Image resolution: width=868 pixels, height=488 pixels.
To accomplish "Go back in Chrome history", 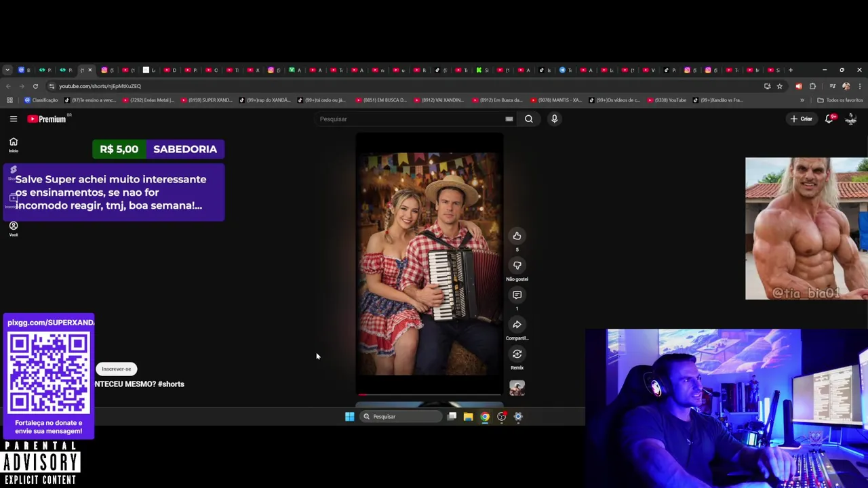I will coord(8,86).
